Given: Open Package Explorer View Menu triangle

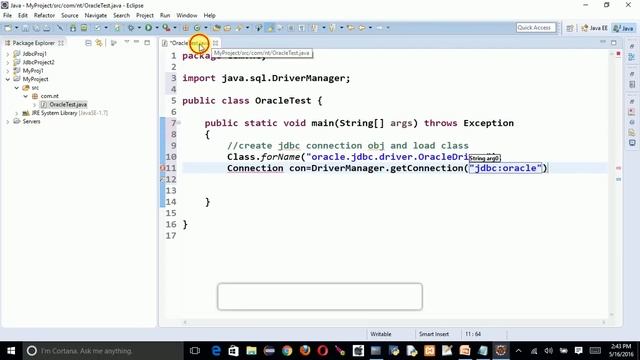Looking at the screenshot, I should pyautogui.click(x=127, y=42).
